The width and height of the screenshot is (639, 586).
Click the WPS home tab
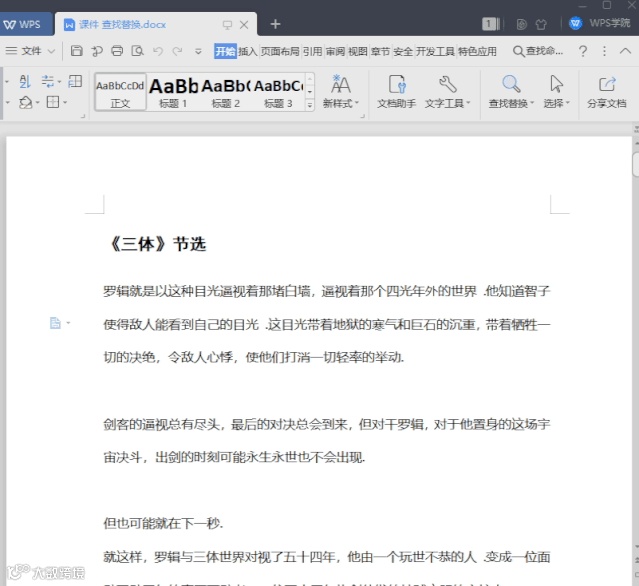click(24, 24)
